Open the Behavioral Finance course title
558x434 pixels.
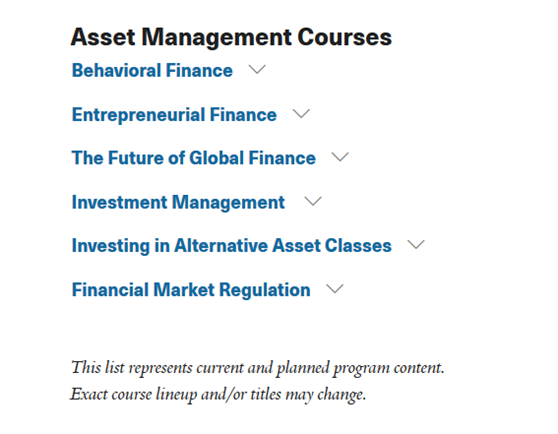(152, 70)
